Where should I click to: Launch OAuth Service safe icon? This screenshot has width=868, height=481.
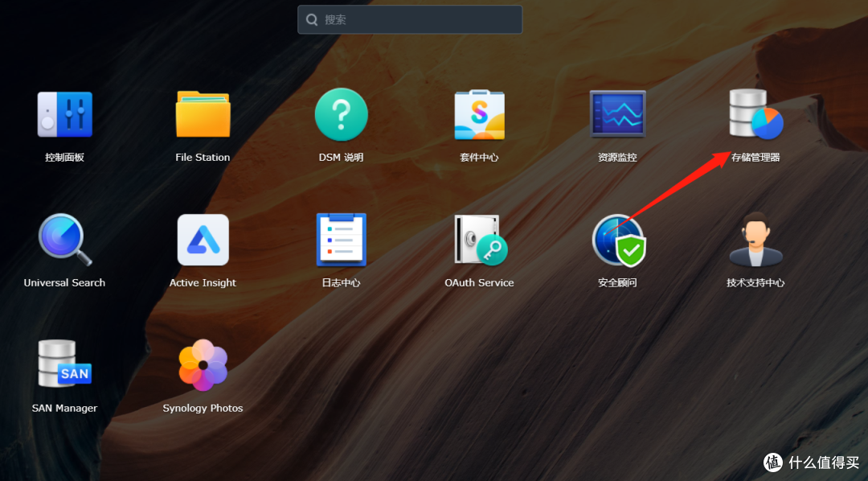[479, 240]
